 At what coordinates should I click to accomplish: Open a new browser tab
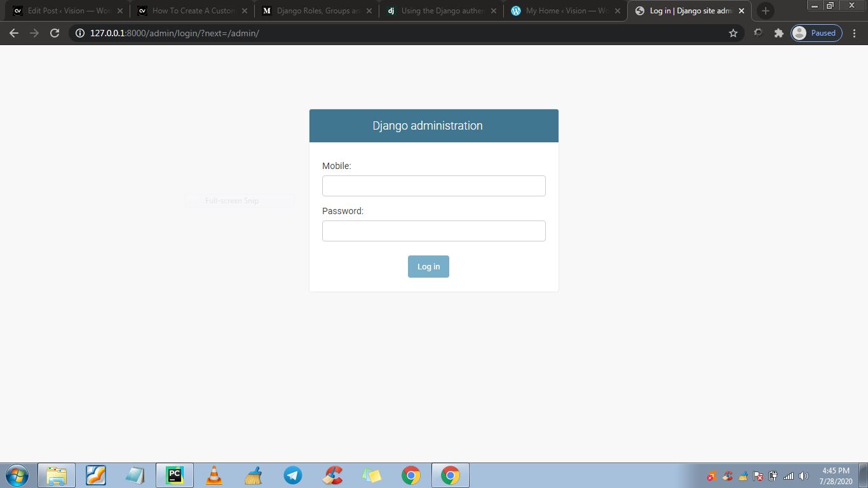tap(766, 11)
